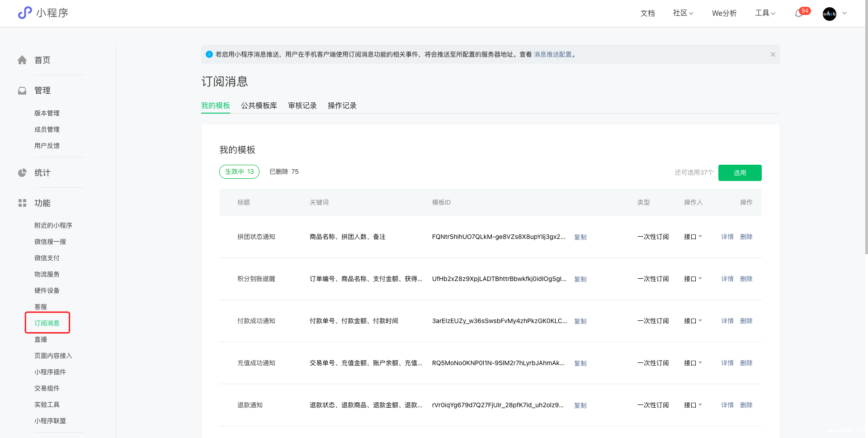Click the Mini Program logo icon

tap(25, 13)
